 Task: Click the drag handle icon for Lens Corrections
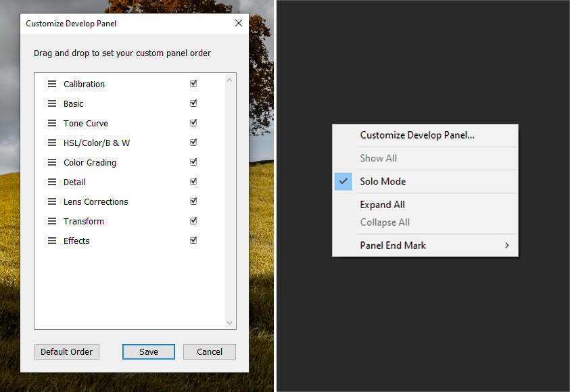coord(52,201)
